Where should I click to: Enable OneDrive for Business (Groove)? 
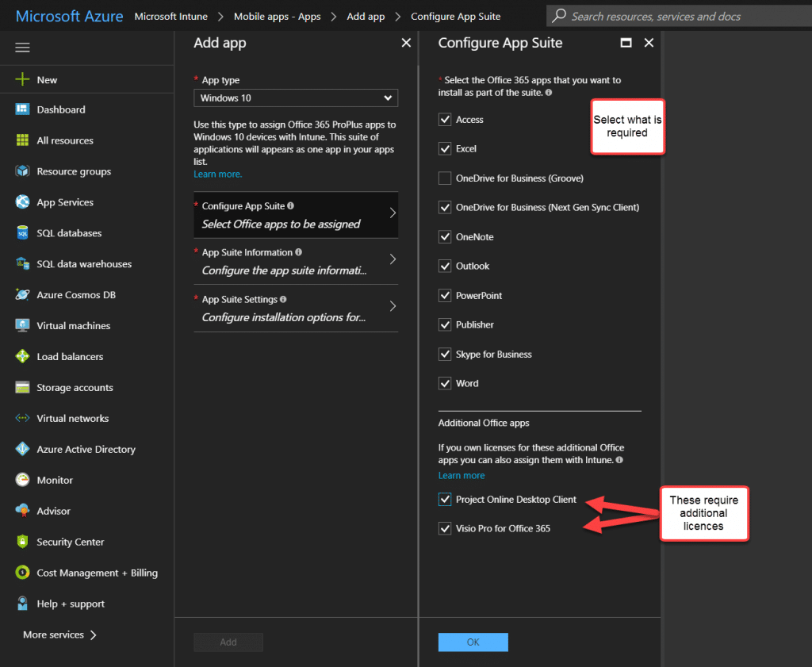pyautogui.click(x=445, y=178)
